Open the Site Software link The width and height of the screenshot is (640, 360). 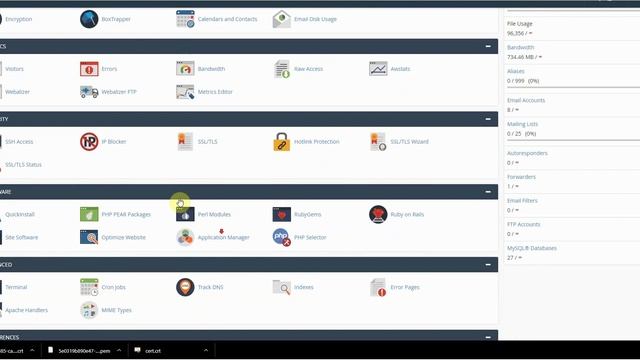pos(21,237)
